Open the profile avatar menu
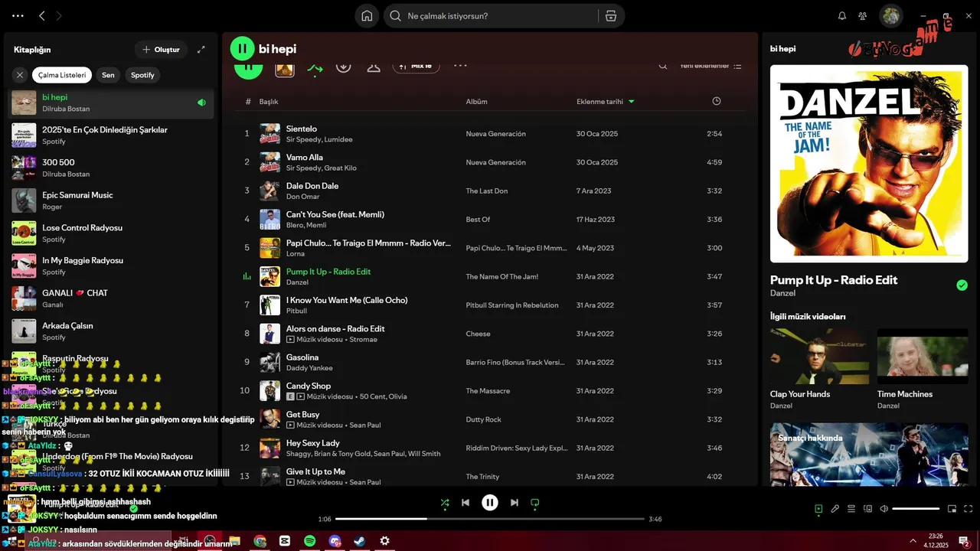Screen dimensions: 980x551 click(890, 15)
